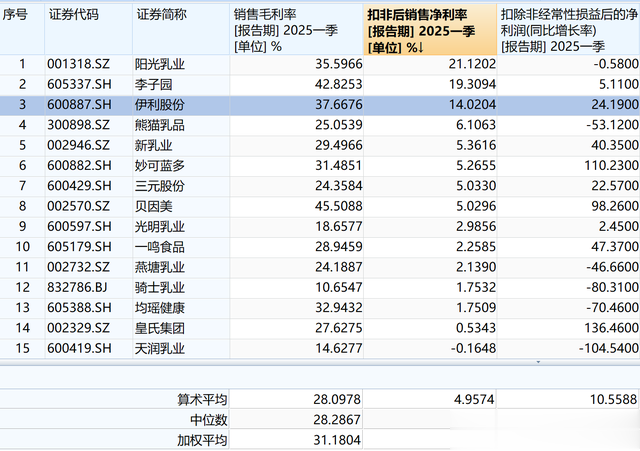The height and width of the screenshot is (451, 640).
Task: Click stock code 600419.SH
Action: (x=79, y=349)
